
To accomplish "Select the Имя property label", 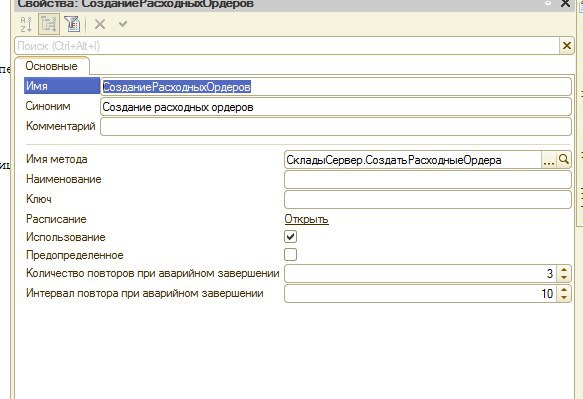I will pyautogui.click(x=62, y=86).
